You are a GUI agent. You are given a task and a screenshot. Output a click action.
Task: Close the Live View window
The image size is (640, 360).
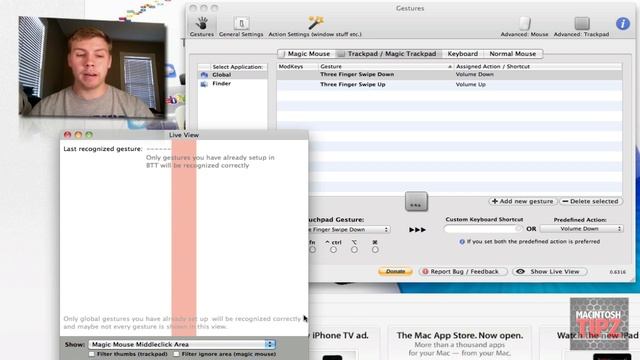tap(67, 135)
